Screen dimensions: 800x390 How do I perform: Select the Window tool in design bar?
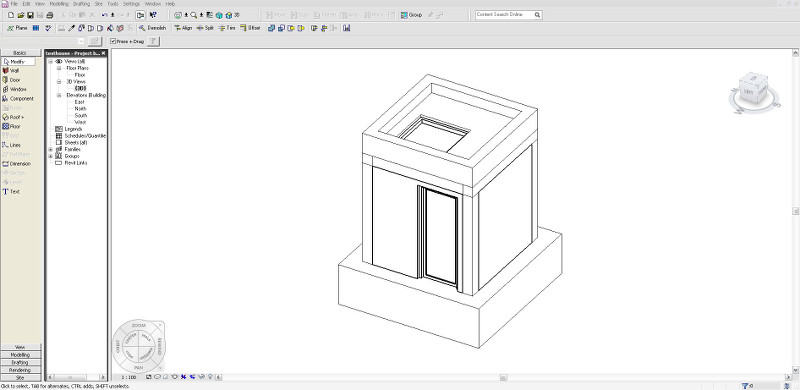tap(14, 89)
